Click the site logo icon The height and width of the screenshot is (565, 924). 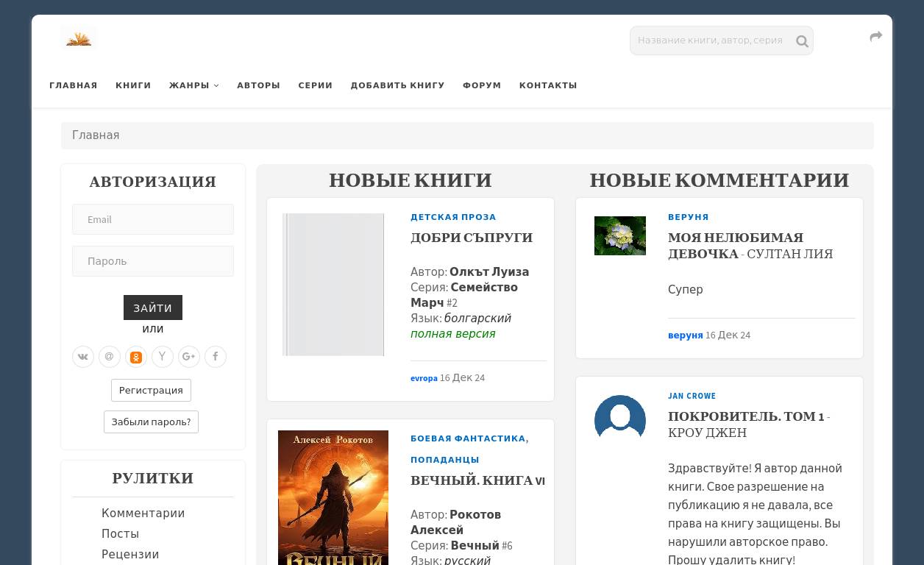click(x=79, y=39)
